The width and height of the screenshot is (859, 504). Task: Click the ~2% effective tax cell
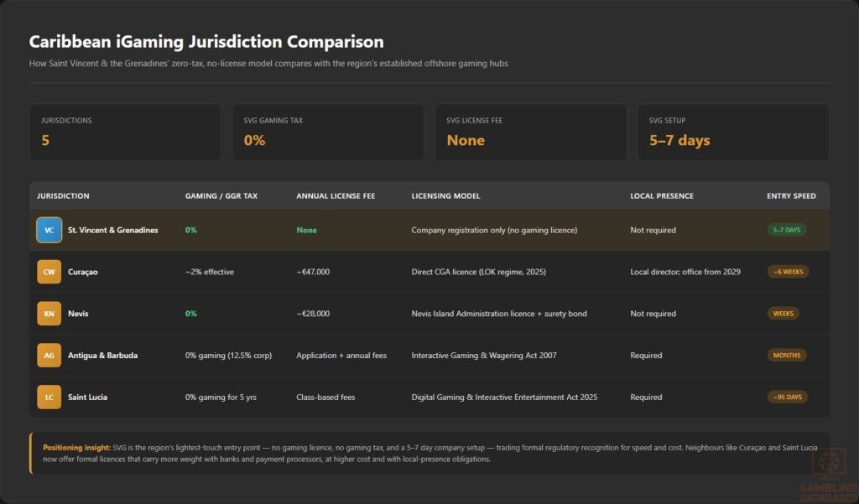pos(209,272)
